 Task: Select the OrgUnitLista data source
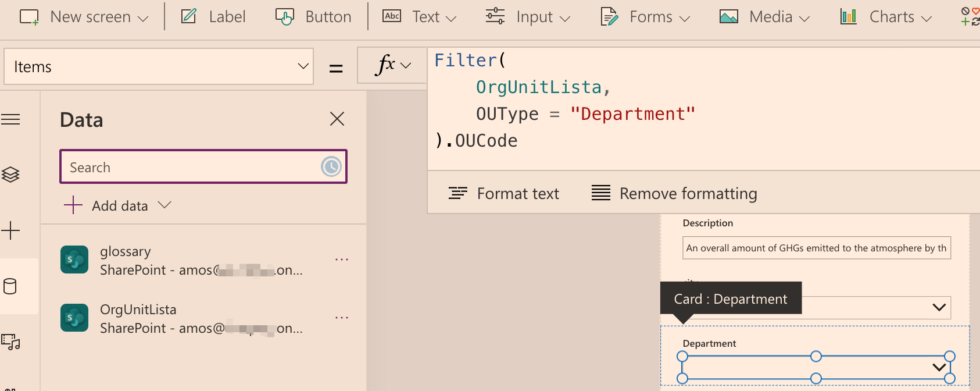pos(201,318)
